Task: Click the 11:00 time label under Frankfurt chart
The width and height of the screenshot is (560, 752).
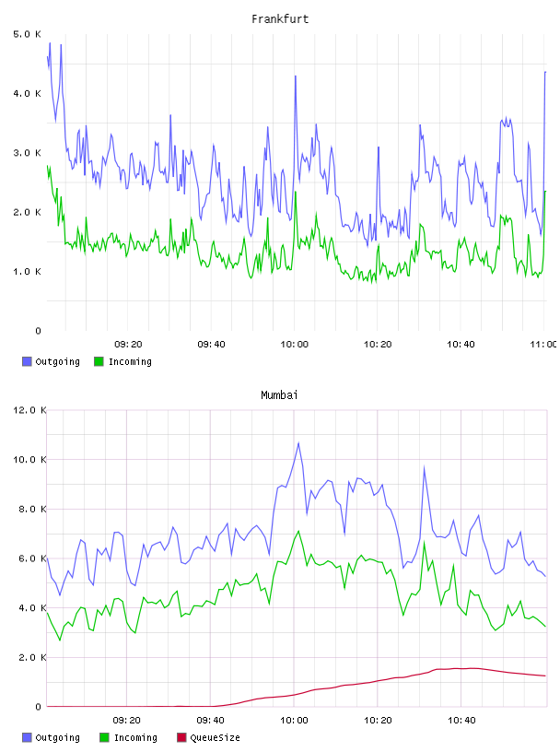Action: pyautogui.click(x=543, y=345)
